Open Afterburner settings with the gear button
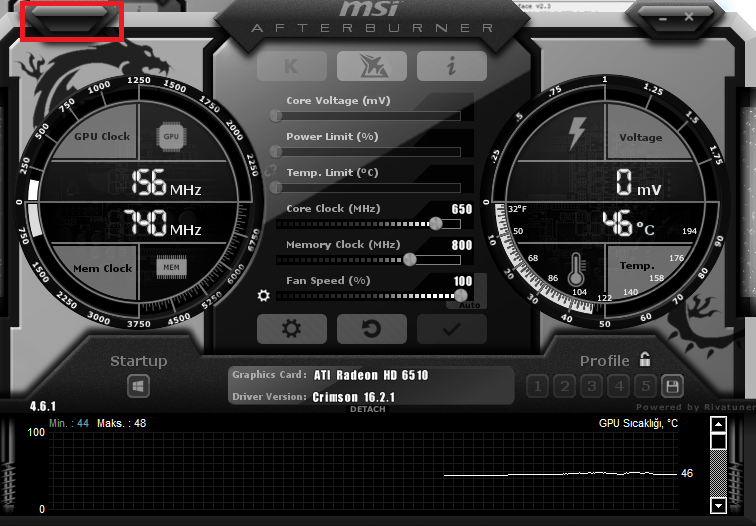Screen dimensions: 756x526 coord(292,329)
